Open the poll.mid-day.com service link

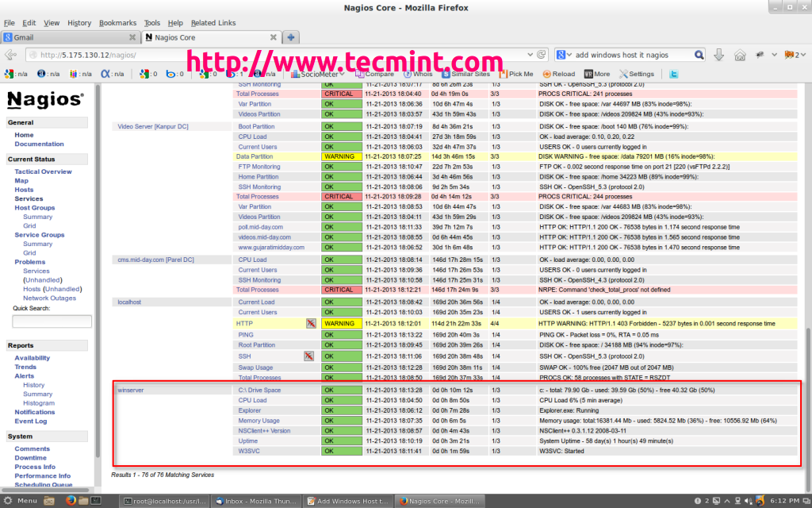[x=260, y=227]
